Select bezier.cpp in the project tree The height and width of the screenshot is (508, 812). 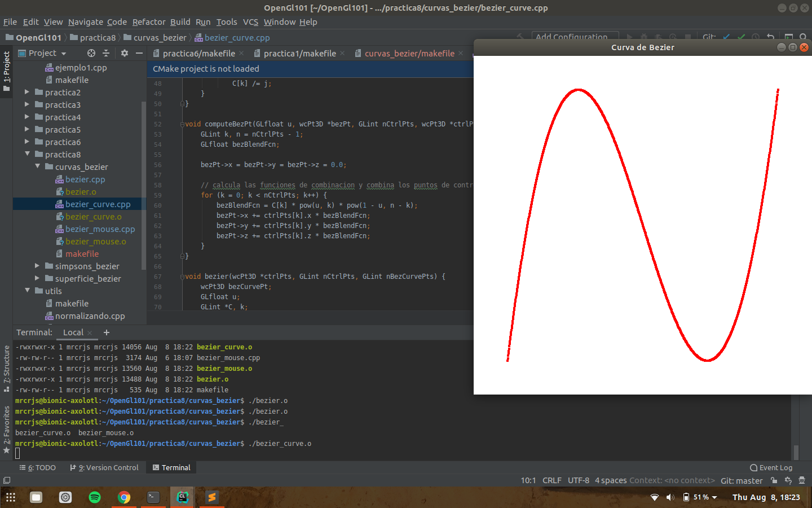(85, 179)
